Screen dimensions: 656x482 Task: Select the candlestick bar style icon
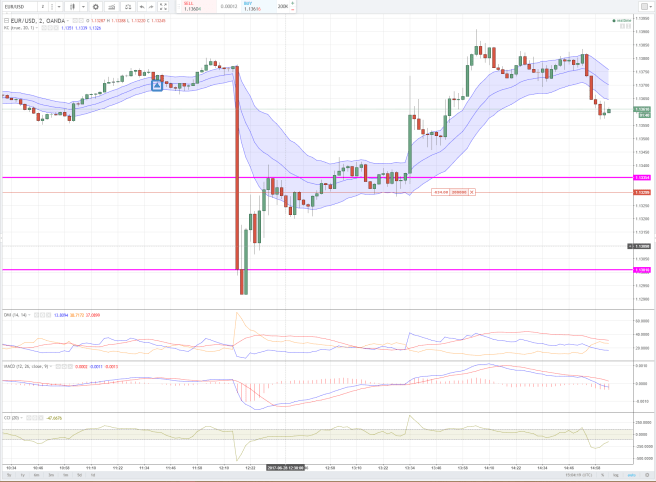coord(73,7)
